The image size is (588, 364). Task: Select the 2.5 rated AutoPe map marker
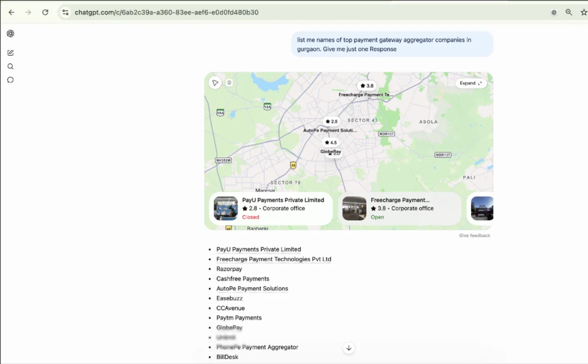tap(331, 121)
